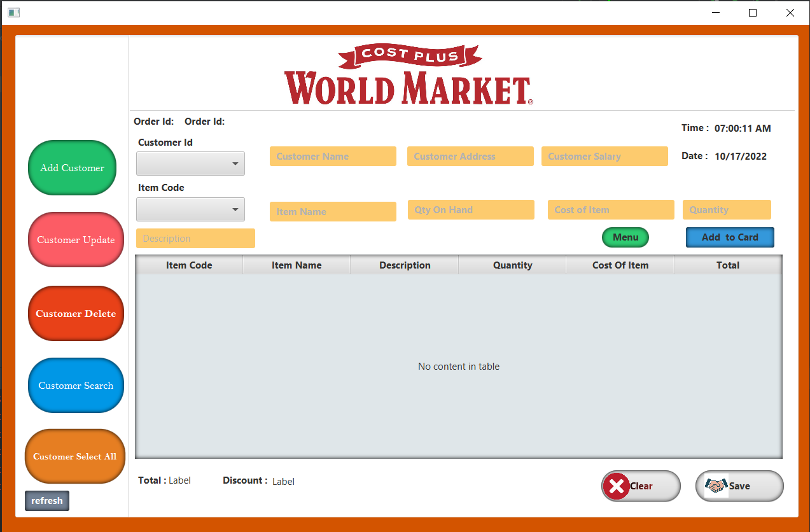Viewport: 810px width, 532px height.
Task: Click the Customer Delete button
Action: click(76, 314)
